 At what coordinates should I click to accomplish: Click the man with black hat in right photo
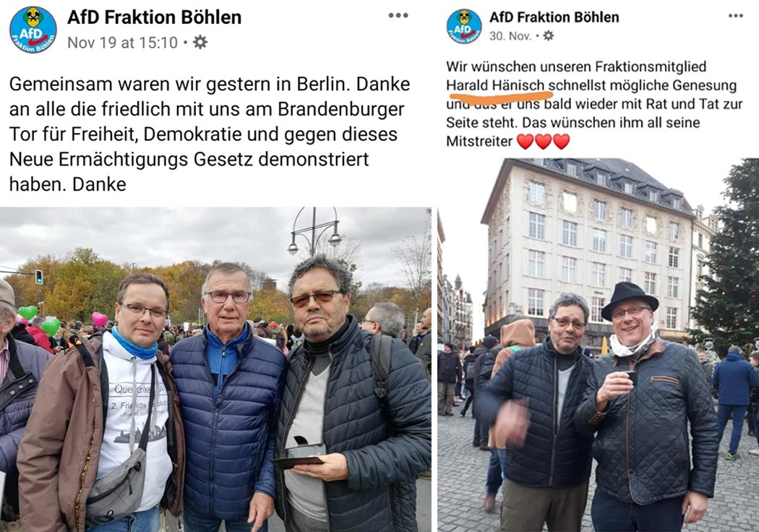(648, 402)
